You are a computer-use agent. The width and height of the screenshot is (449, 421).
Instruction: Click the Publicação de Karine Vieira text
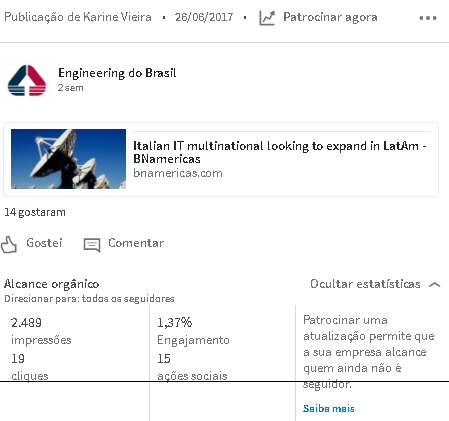(78, 17)
